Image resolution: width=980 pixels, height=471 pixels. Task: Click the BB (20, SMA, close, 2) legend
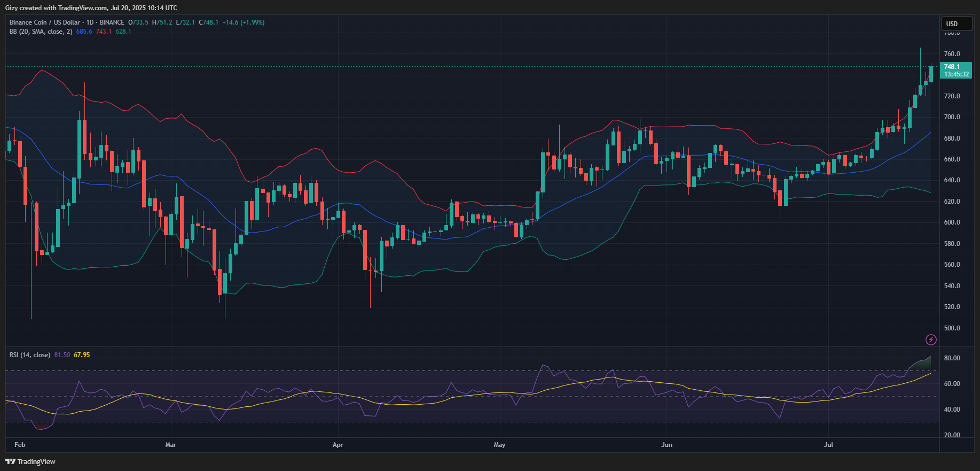click(41, 32)
